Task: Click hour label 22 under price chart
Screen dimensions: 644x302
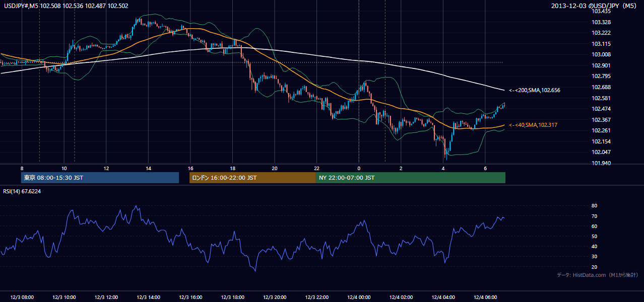Action: pyautogui.click(x=316, y=168)
